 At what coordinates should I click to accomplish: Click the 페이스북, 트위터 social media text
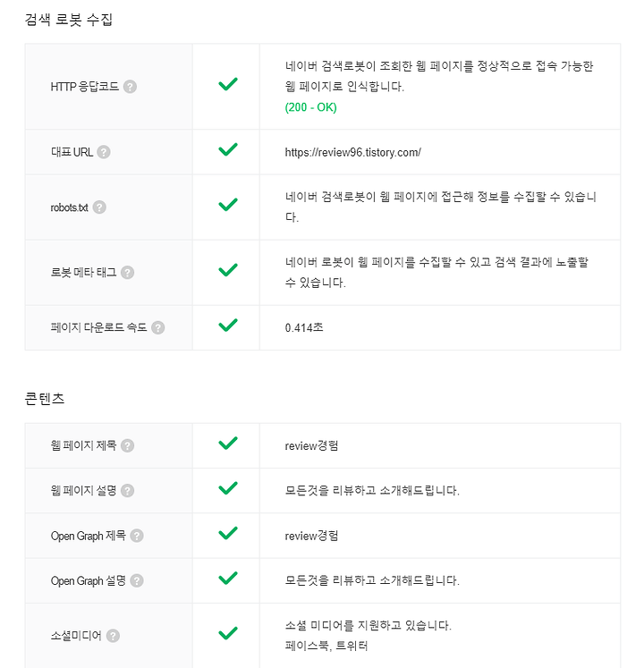tap(326, 646)
